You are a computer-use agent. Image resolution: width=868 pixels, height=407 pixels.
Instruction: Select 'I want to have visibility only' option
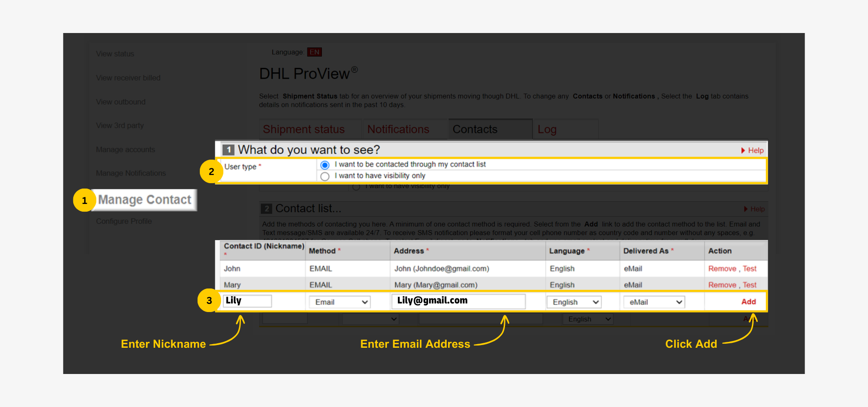[325, 176]
